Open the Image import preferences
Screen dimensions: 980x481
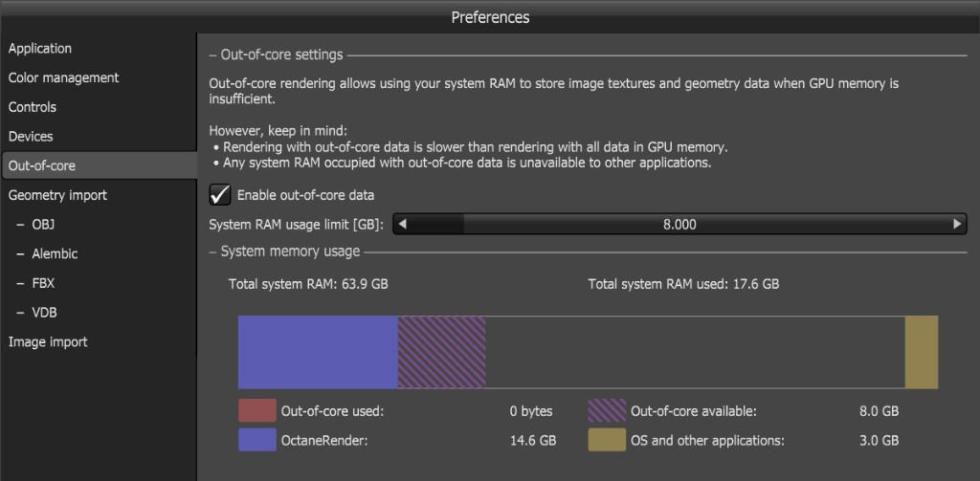[x=48, y=342]
